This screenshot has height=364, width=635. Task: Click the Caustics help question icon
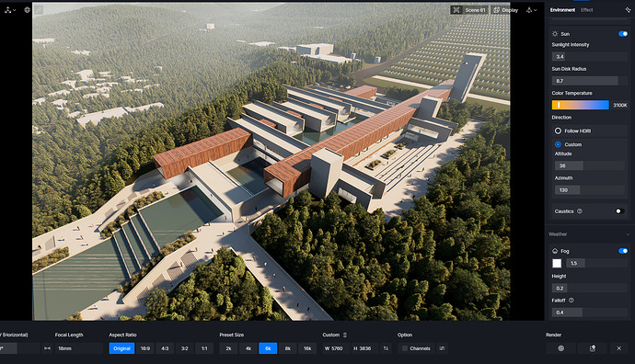pyautogui.click(x=580, y=211)
